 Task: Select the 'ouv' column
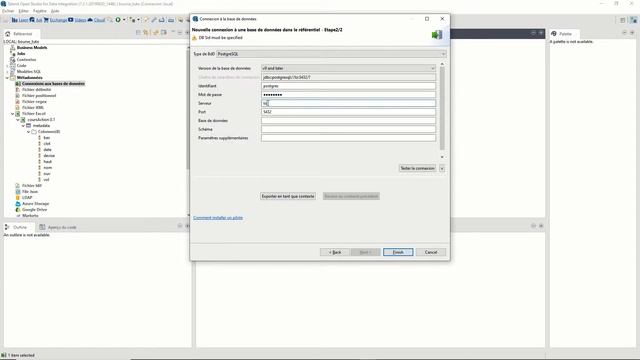coord(47,173)
